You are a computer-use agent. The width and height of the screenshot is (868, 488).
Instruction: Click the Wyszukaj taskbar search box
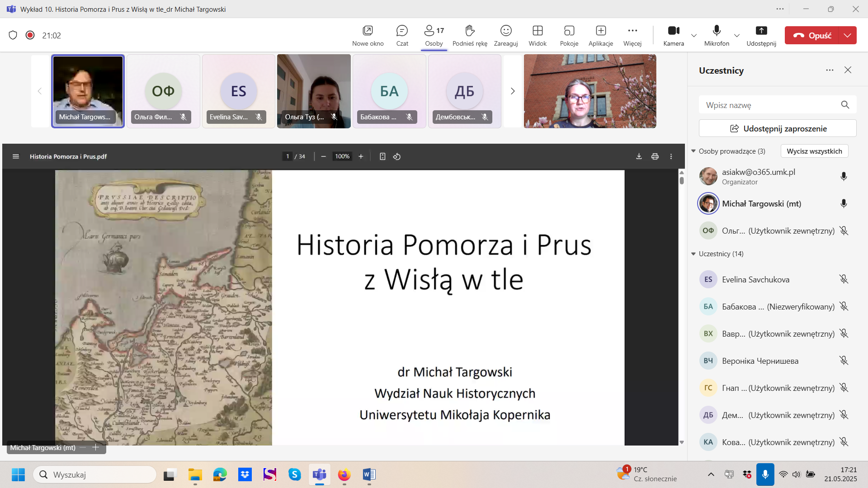coord(95,474)
